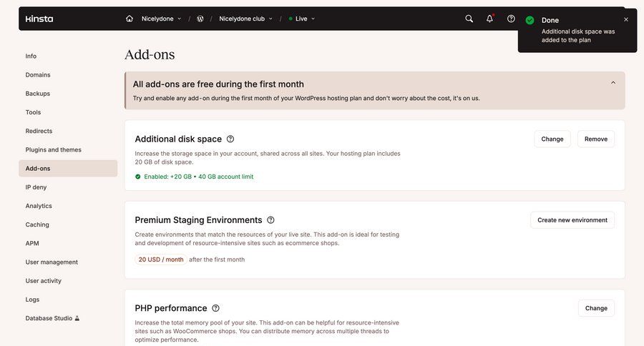Screen dimensions: 644x346
Task: Open the Nicelydone company dropdown
Action: tap(161, 19)
